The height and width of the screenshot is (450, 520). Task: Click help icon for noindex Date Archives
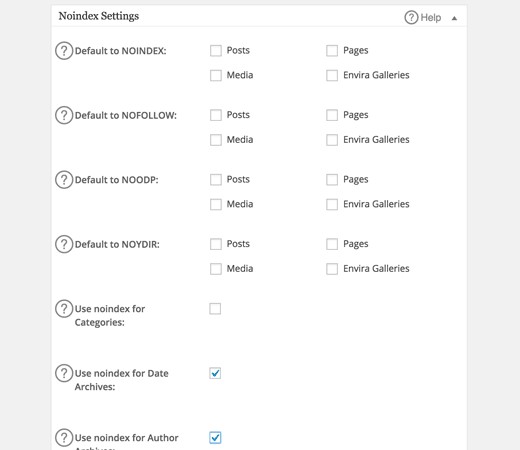pyautogui.click(x=64, y=373)
